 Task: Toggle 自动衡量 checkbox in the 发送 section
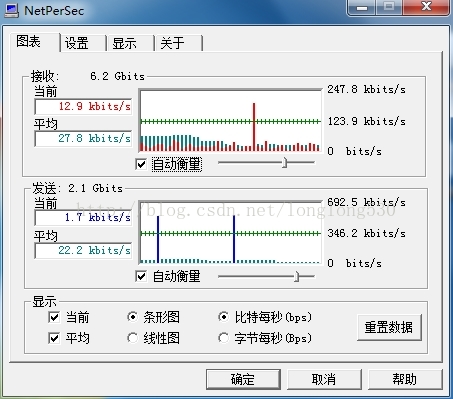click(x=141, y=276)
